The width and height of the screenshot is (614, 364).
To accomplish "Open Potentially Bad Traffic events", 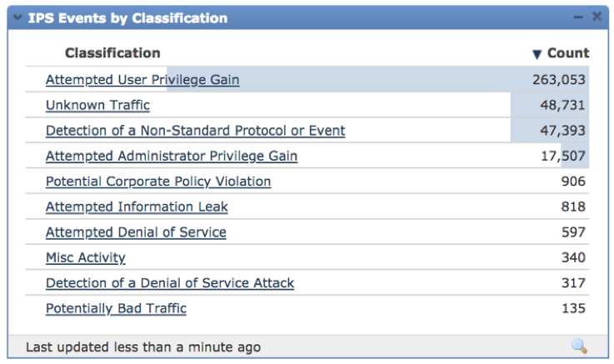I will (x=116, y=308).
